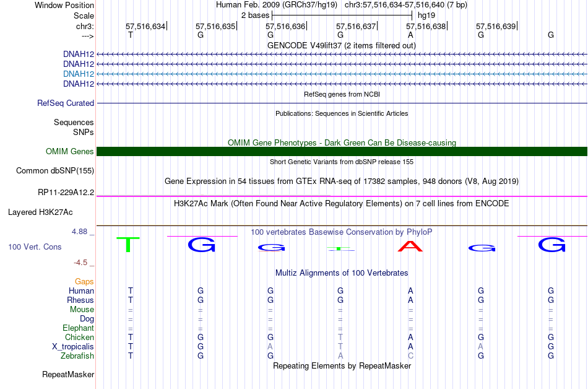Viewport: 588px width, 389px height.
Task: Open the 'Publications: Sequences in Scientific Articles' title
Action: click(x=342, y=113)
